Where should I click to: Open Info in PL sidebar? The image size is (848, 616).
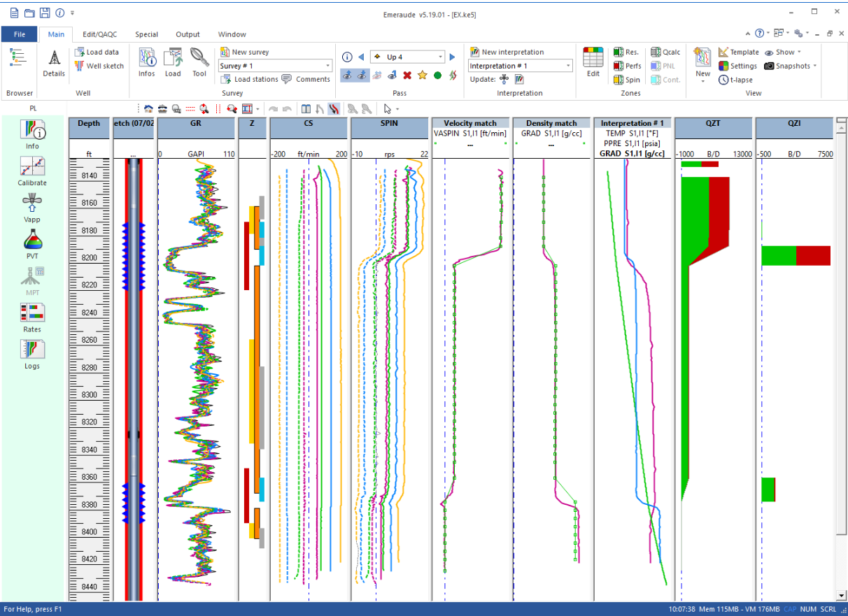[x=32, y=134]
